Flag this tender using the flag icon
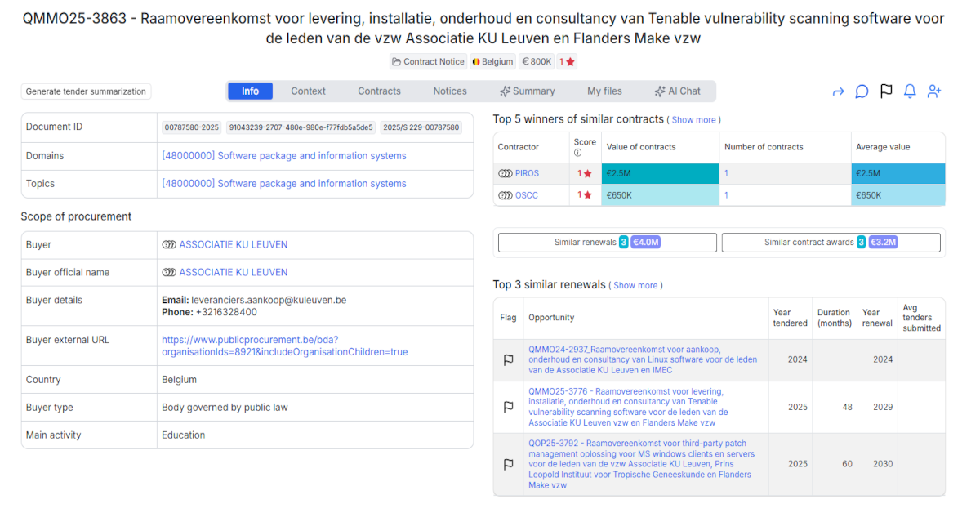980x513 pixels. tap(886, 91)
